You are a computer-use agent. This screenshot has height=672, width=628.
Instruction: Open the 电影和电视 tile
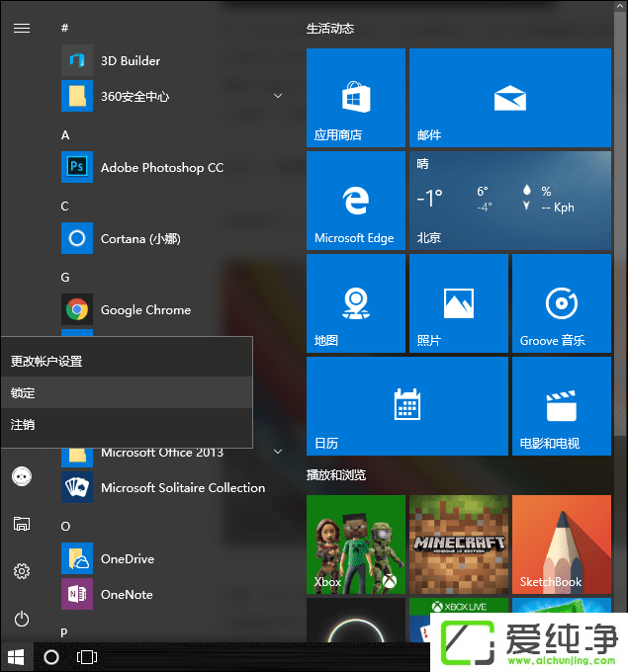tap(562, 406)
